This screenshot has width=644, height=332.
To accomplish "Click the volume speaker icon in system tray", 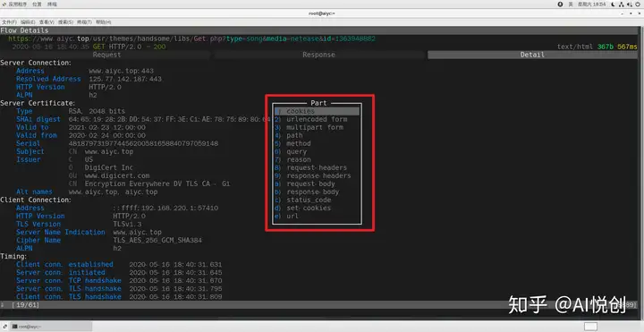I will [x=630, y=4].
